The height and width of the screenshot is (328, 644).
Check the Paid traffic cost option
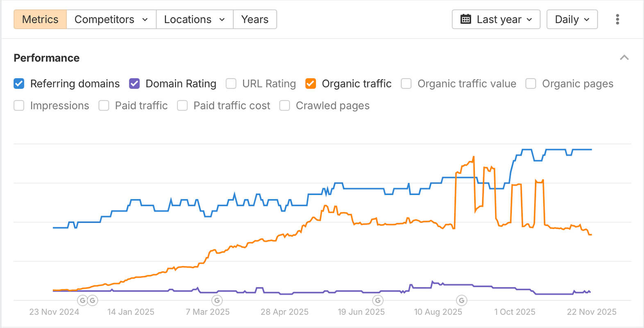[182, 106]
